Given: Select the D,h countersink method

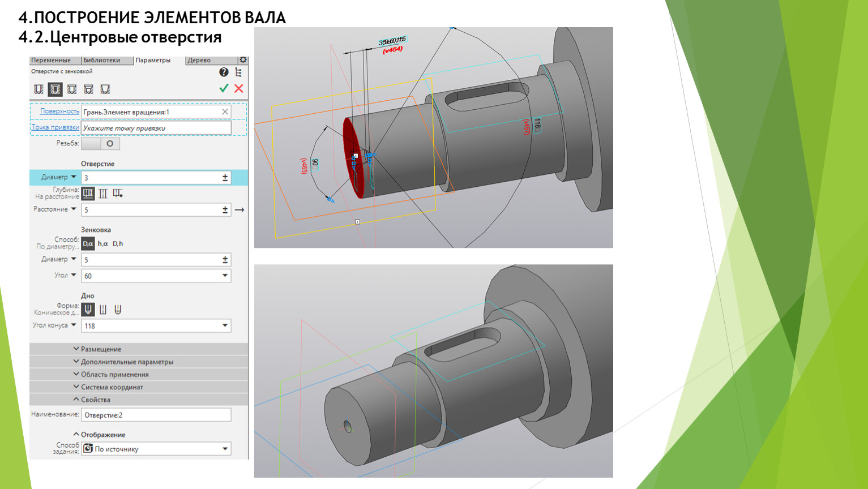Looking at the screenshot, I should [x=118, y=244].
